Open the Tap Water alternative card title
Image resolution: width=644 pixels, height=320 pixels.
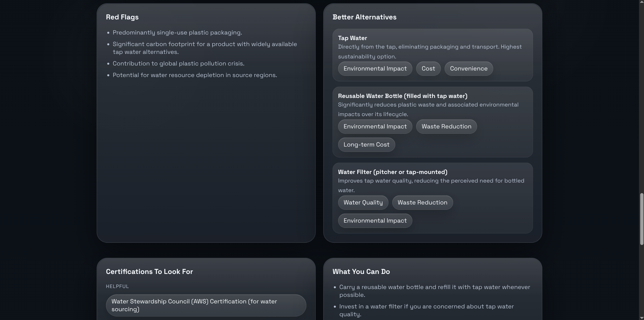(352, 38)
